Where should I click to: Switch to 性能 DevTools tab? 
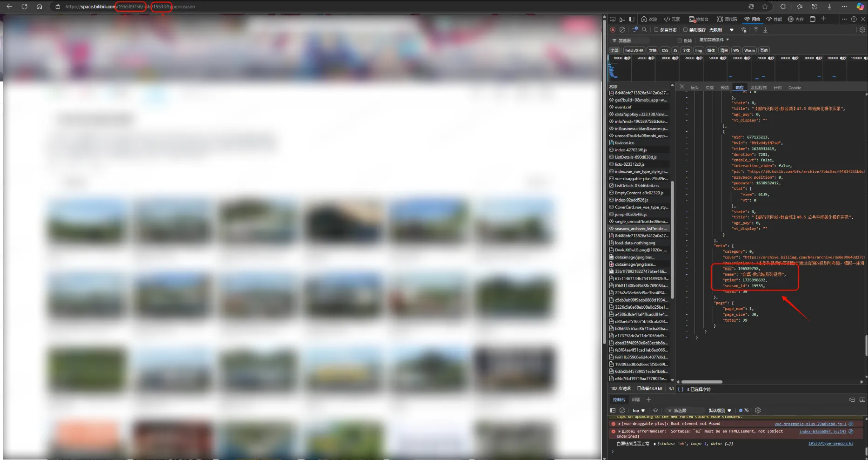[774, 19]
